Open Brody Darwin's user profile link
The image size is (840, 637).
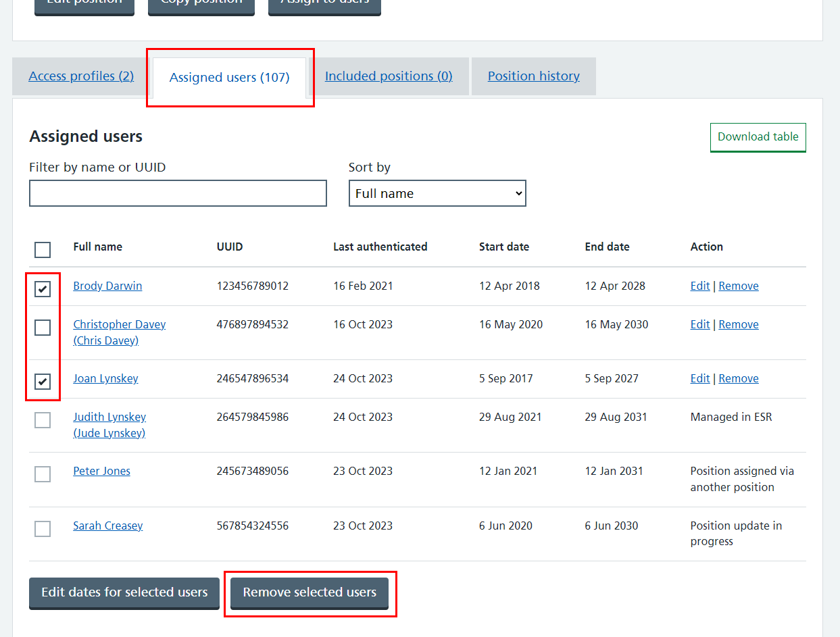[x=107, y=286]
